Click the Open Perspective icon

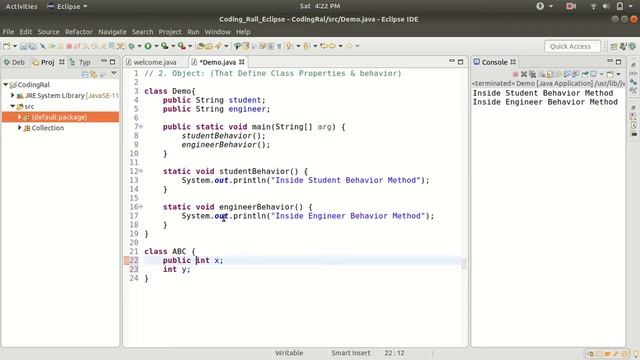(614, 46)
